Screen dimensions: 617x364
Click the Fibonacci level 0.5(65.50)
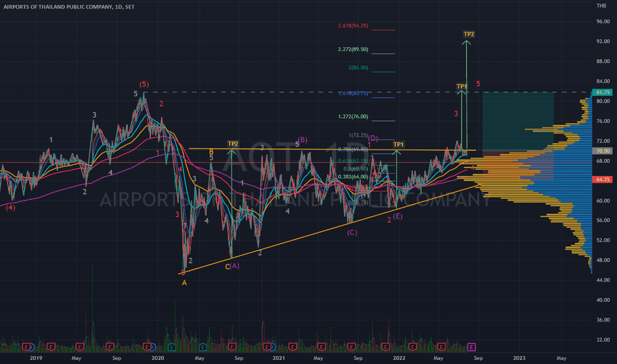tap(356, 169)
